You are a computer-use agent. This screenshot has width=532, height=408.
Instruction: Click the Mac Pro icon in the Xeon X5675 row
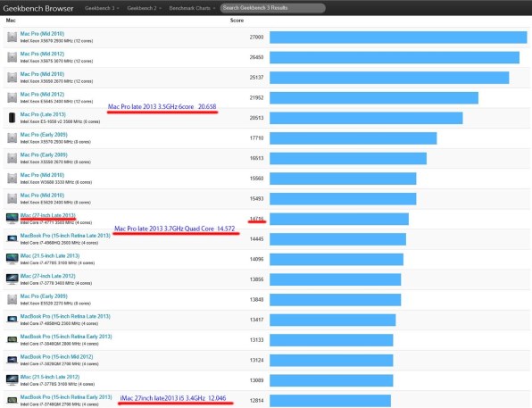tap(12, 57)
